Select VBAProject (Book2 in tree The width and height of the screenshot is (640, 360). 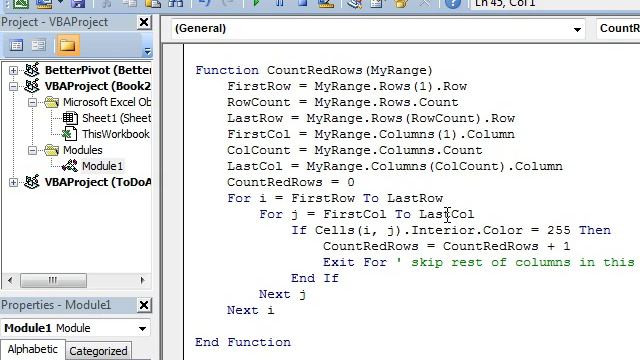point(98,86)
